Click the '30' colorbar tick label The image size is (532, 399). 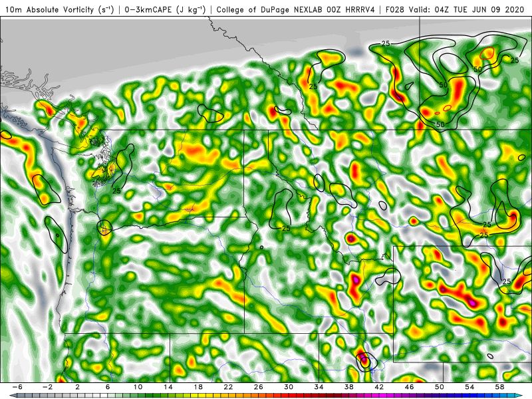pos(289,387)
